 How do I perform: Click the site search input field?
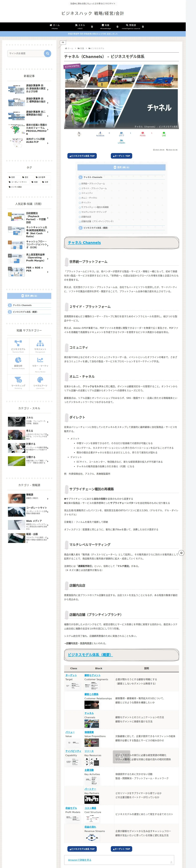26,53
